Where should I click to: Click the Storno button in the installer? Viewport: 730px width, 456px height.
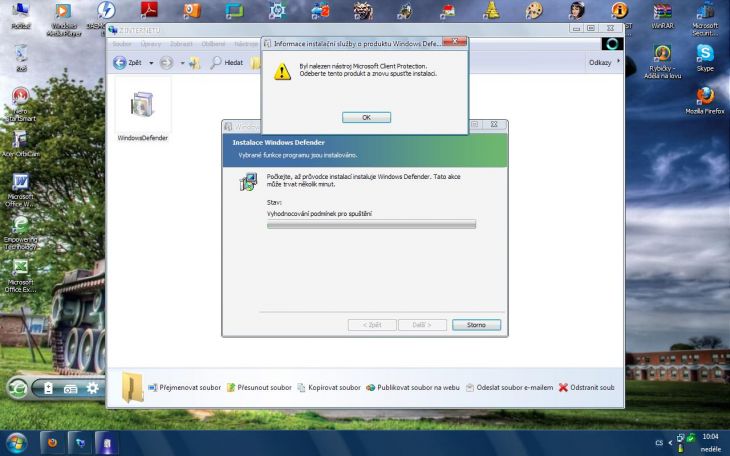click(476, 325)
